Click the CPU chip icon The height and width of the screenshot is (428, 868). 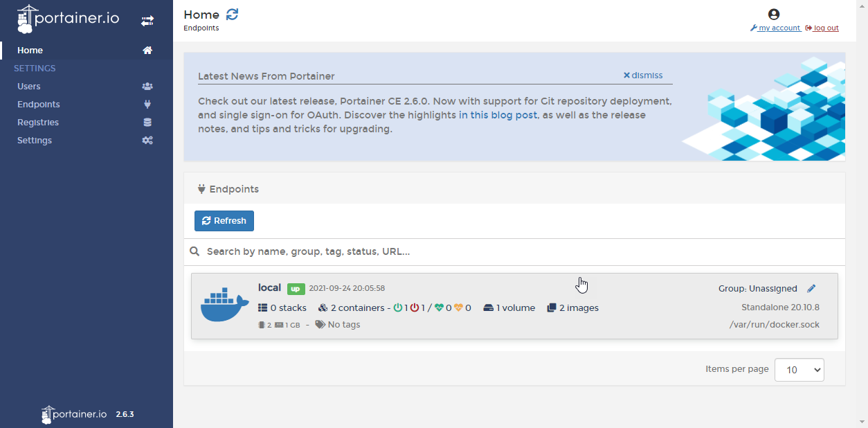click(262, 325)
